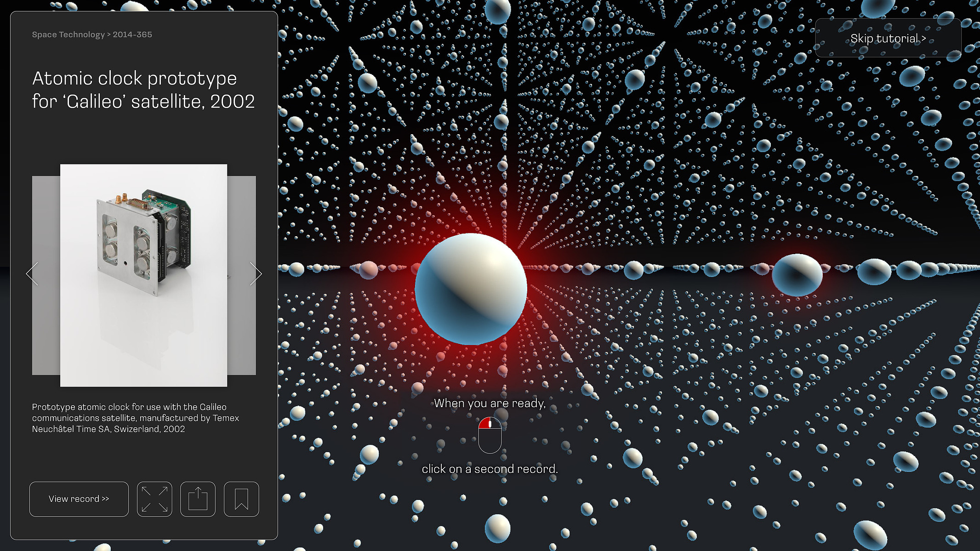Select the large glowing central sphere
This screenshot has height=551, width=980.
coord(471,289)
